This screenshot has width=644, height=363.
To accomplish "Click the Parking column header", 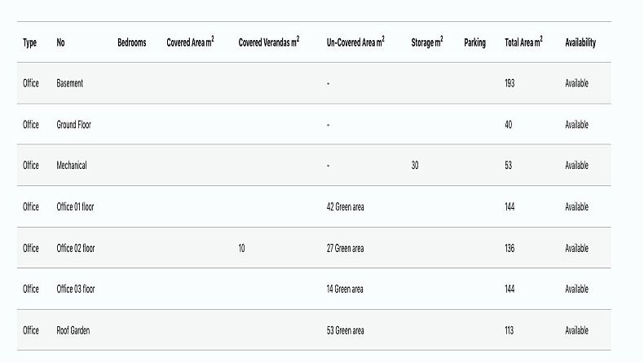I will pyautogui.click(x=474, y=42).
